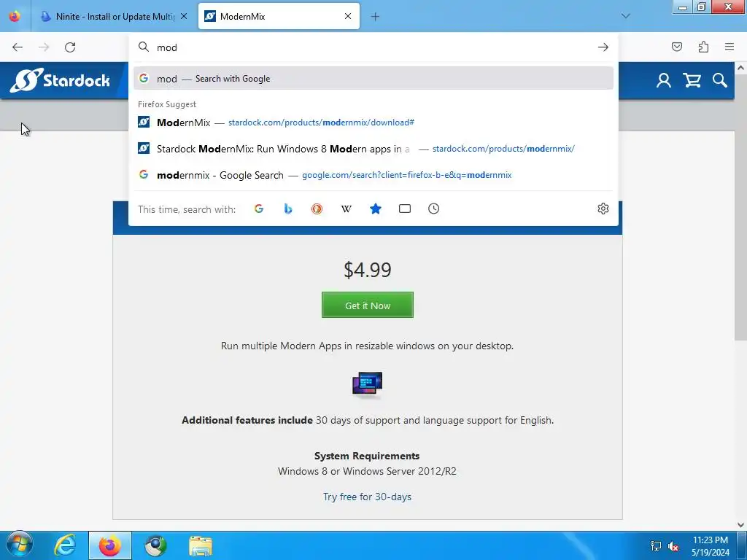Search this time with Bing
This screenshot has height=560, width=747.
287,209
